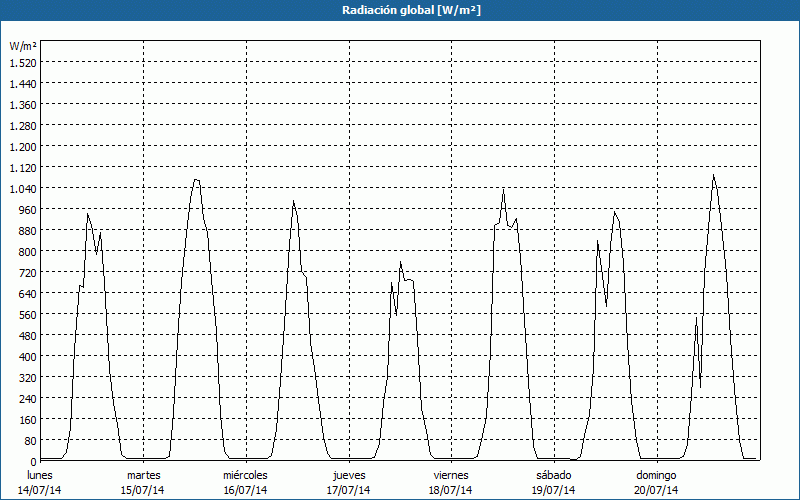Click Sunday's highest radiation peak
800x500 pixels.
(x=713, y=176)
